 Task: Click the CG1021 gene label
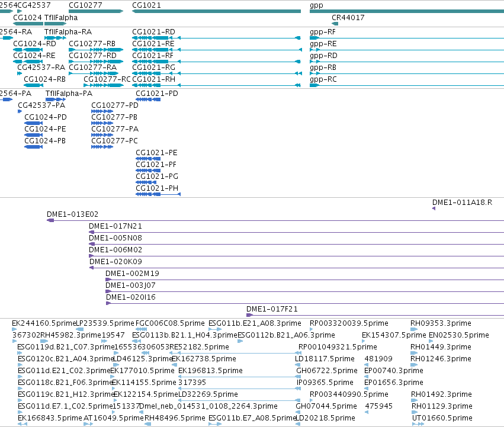[146, 5]
